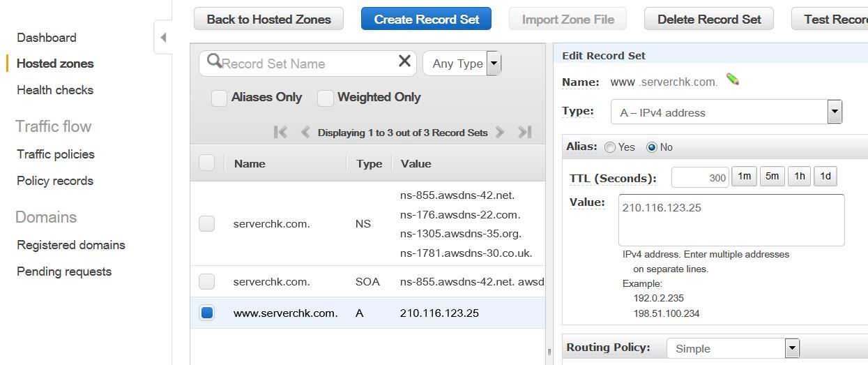The image size is (868, 365).
Task: Go to next page of record sets
Action: (x=500, y=132)
